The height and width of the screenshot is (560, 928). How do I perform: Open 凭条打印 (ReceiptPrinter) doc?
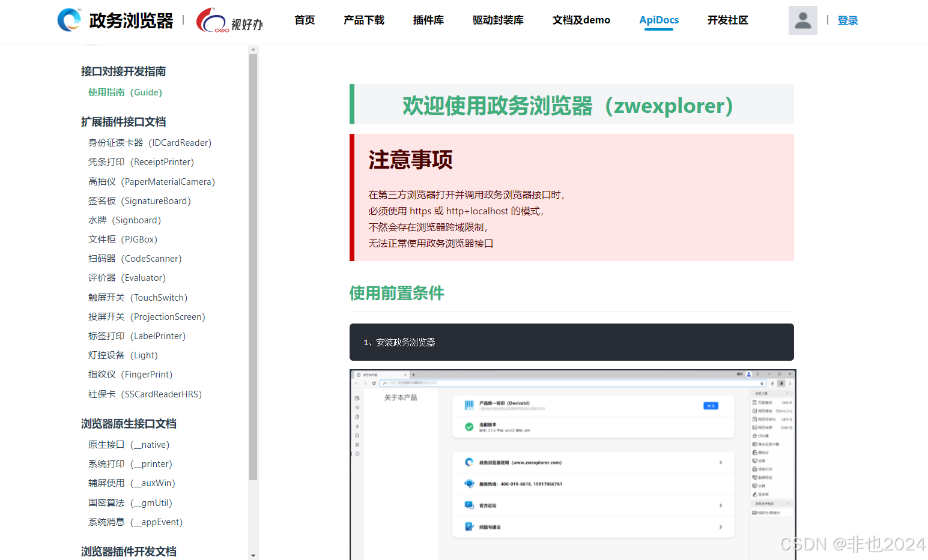(141, 162)
